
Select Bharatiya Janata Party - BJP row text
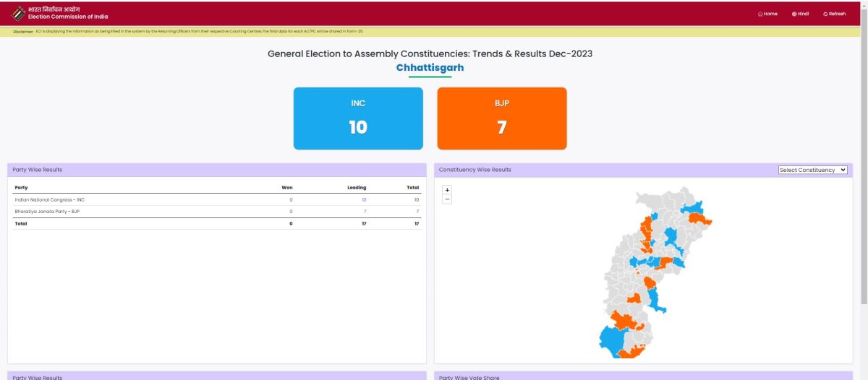click(47, 211)
